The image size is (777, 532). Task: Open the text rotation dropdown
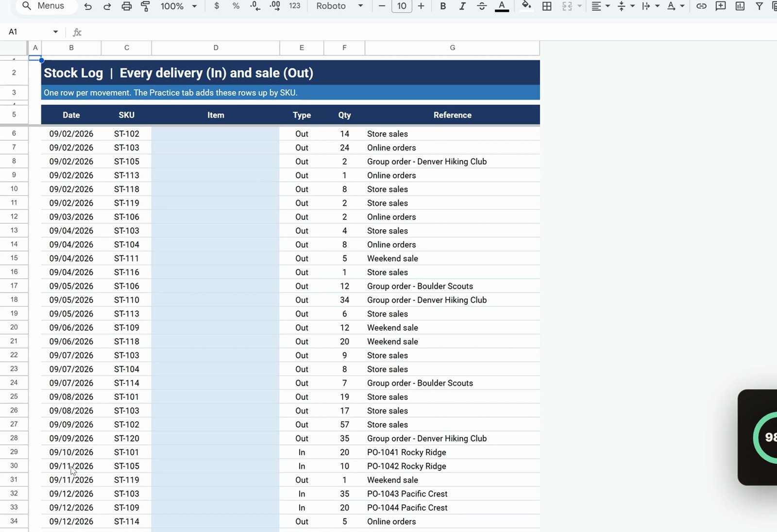point(676,6)
